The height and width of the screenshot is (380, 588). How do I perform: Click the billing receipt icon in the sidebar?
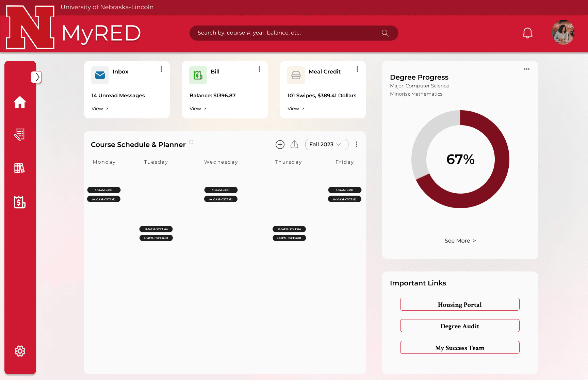(x=19, y=202)
